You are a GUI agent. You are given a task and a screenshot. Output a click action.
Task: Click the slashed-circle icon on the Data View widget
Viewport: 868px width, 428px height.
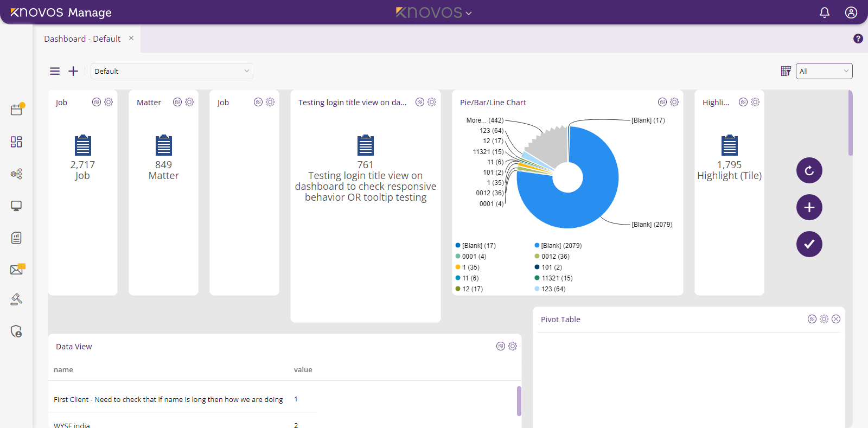501,346
